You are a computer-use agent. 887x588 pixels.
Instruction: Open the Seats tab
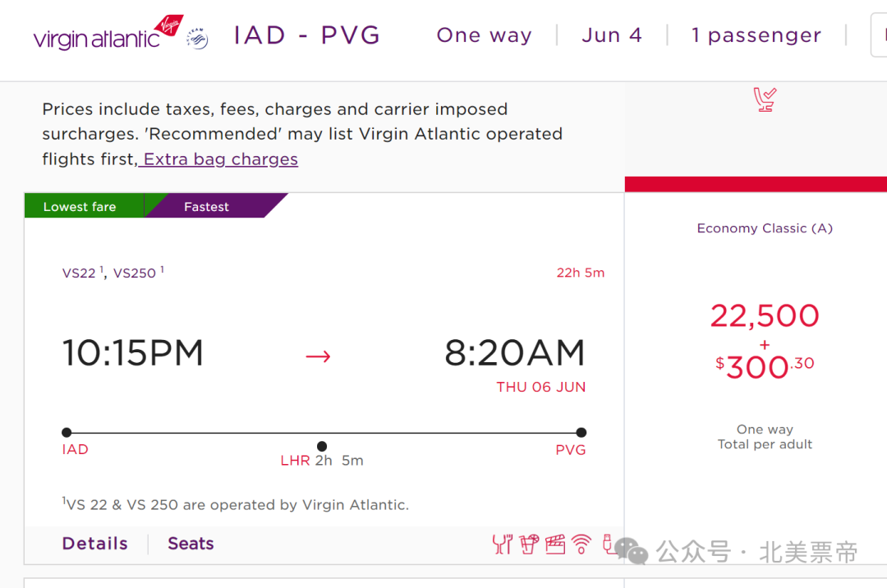click(191, 544)
